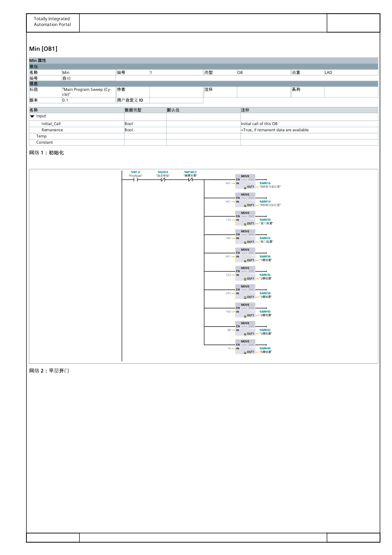Screen dimensions: 392x555
Task: Click input value 88 on MOVE block
Action: click(229, 330)
